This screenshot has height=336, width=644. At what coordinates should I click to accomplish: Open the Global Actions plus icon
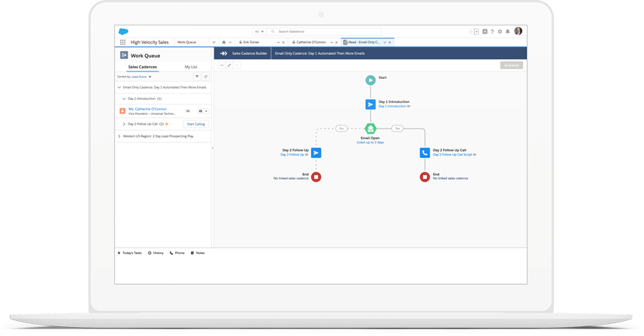[485, 32]
